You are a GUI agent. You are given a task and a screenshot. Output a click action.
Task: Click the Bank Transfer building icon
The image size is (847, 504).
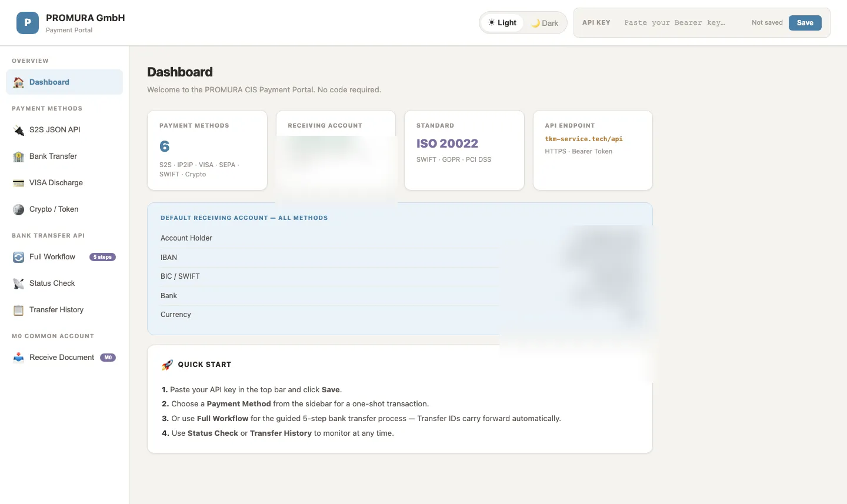click(x=19, y=156)
